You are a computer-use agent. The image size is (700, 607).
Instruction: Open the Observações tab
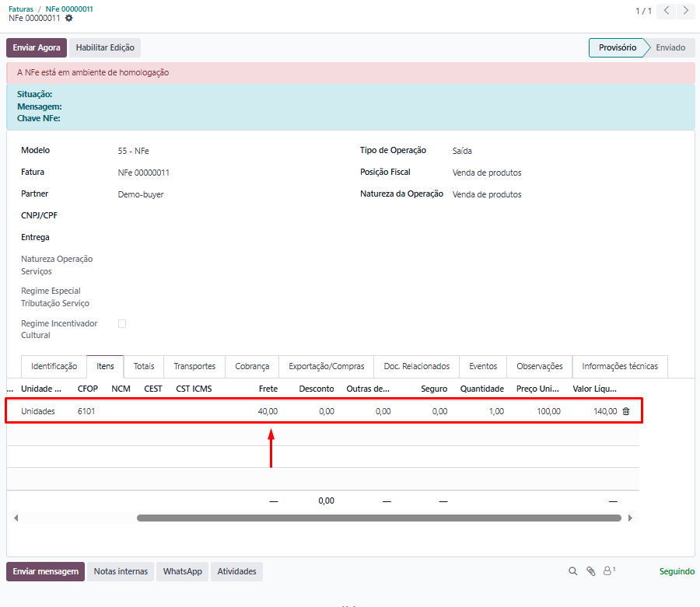540,366
